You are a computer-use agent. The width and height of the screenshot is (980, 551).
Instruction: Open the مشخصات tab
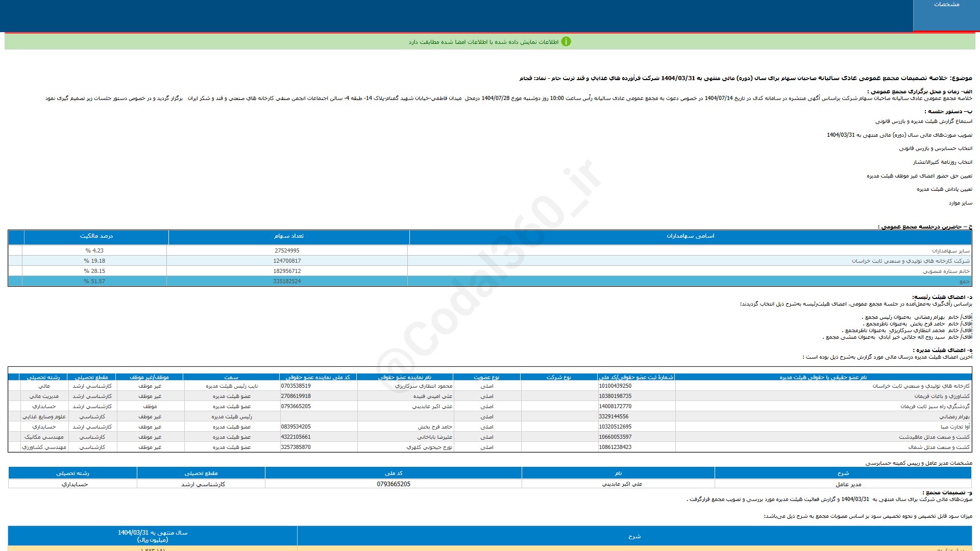[x=946, y=5]
